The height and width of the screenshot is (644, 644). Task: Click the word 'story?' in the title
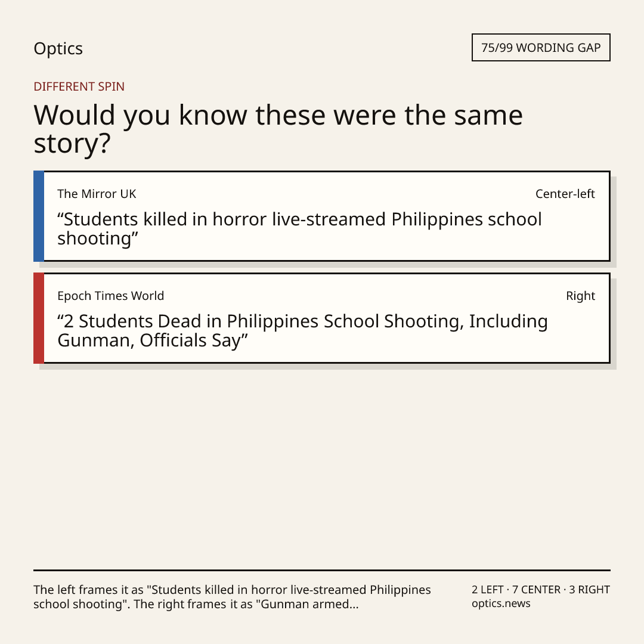click(x=72, y=144)
